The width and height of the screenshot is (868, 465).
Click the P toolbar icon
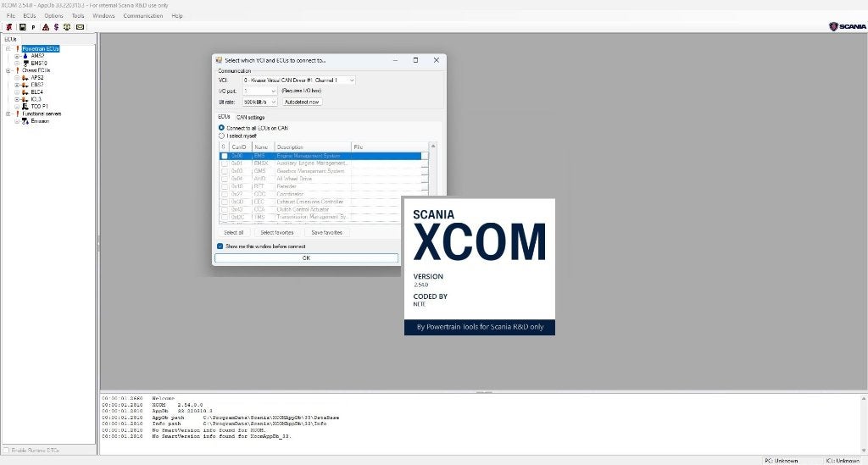click(x=33, y=27)
